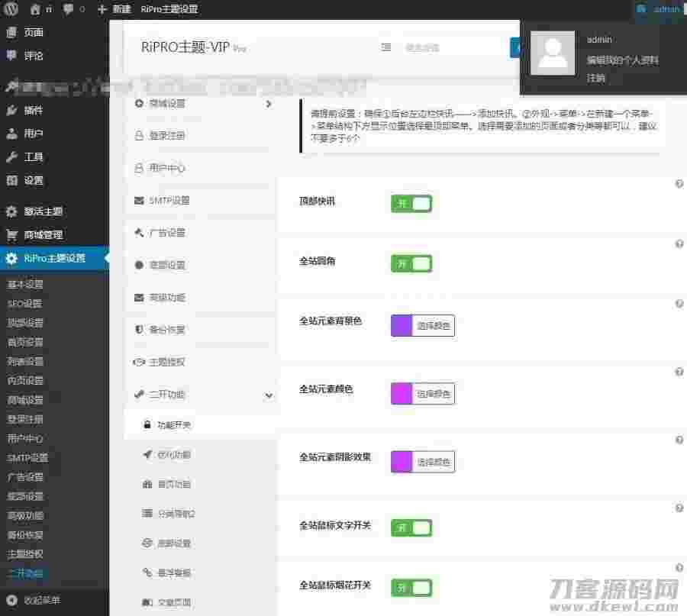Toggle the 顶部快讯 switch
The width and height of the screenshot is (687, 616).
411,203
